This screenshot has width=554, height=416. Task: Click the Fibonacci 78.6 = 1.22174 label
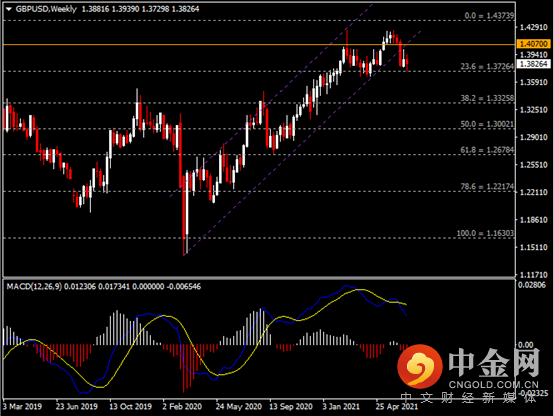[487, 186]
